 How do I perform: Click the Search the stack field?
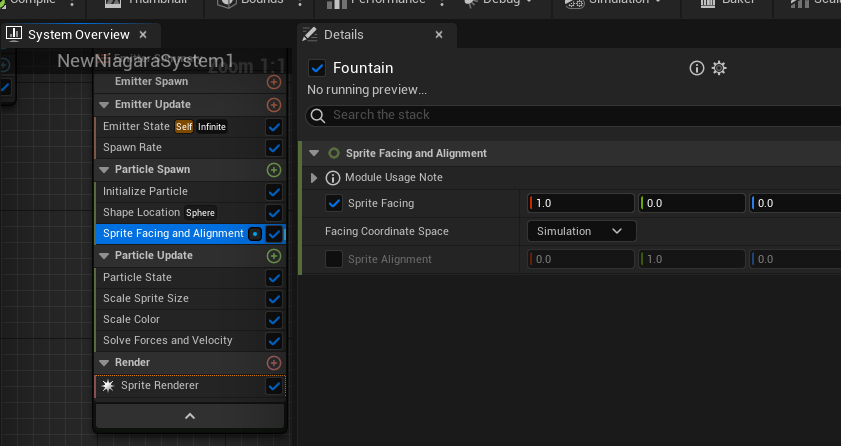point(573,115)
